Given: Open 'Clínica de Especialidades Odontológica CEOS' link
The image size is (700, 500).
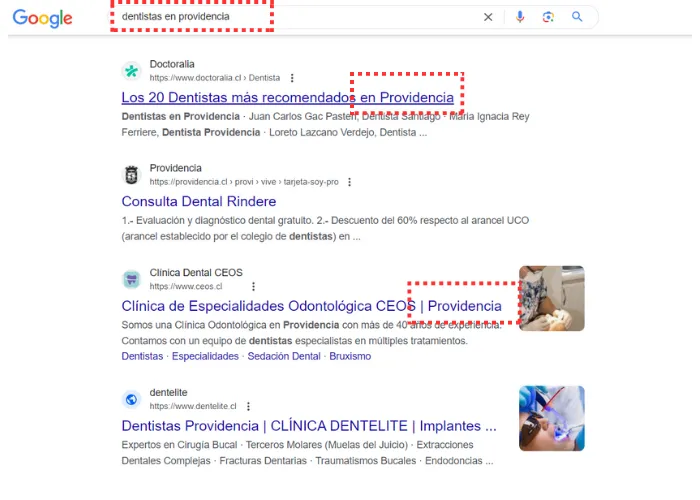Looking at the screenshot, I should pyautogui.click(x=312, y=306).
